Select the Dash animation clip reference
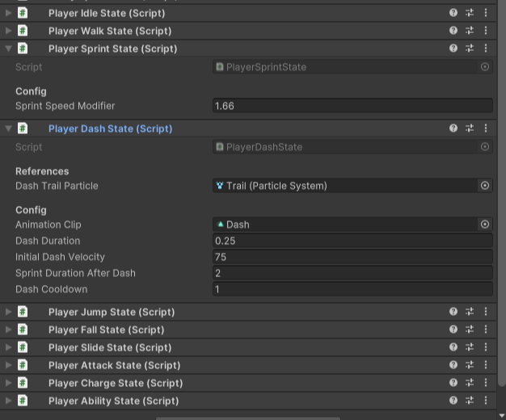This screenshot has height=420, width=506. point(345,225)
